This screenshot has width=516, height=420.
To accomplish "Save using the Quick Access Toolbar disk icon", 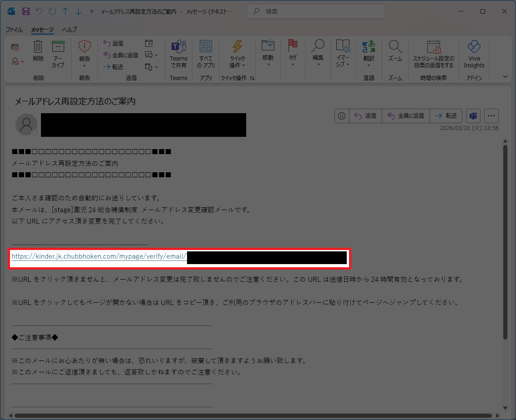I will click(25, 11).
